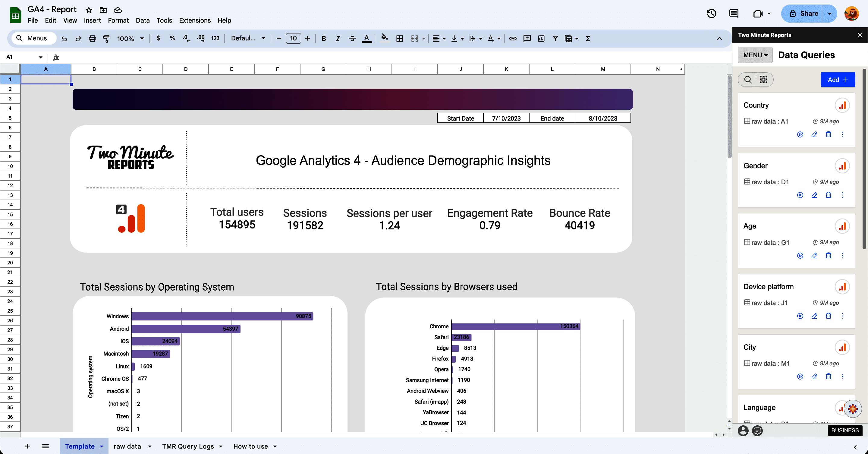Image resolution: width=868 pixels, height=454 pixels.
Task: Edit the Gender query
Action: 814,195
